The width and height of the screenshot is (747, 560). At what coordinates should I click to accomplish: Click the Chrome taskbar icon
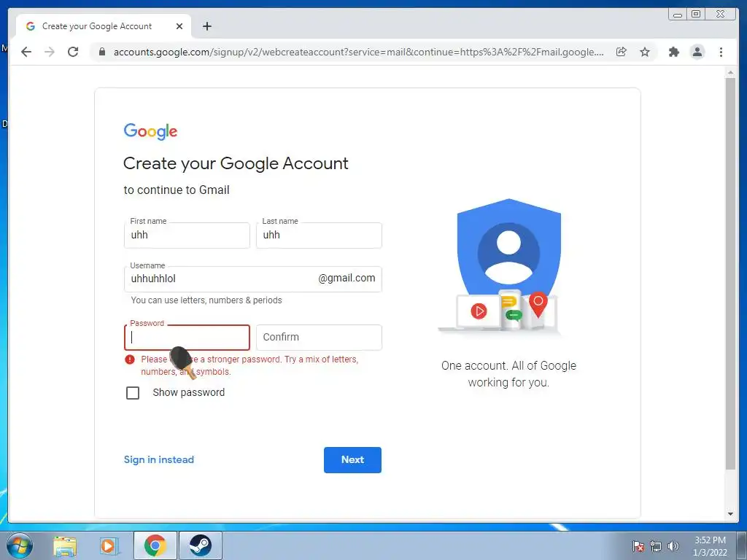pos(155,545)
